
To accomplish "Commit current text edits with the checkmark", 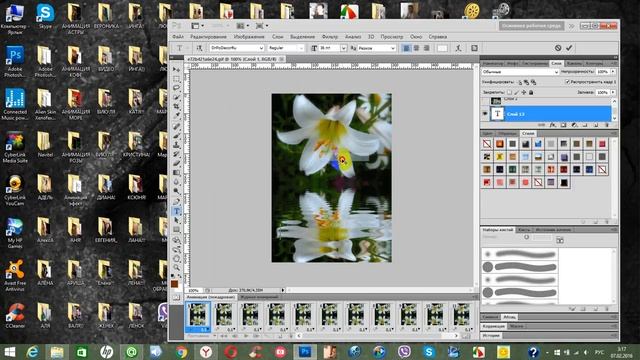I will (x=569, y=48).
